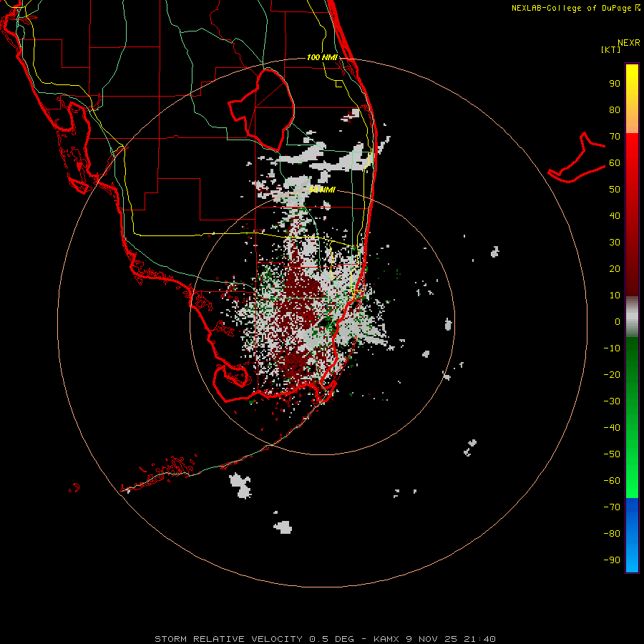Click the [KT] units label

point(610,49)
